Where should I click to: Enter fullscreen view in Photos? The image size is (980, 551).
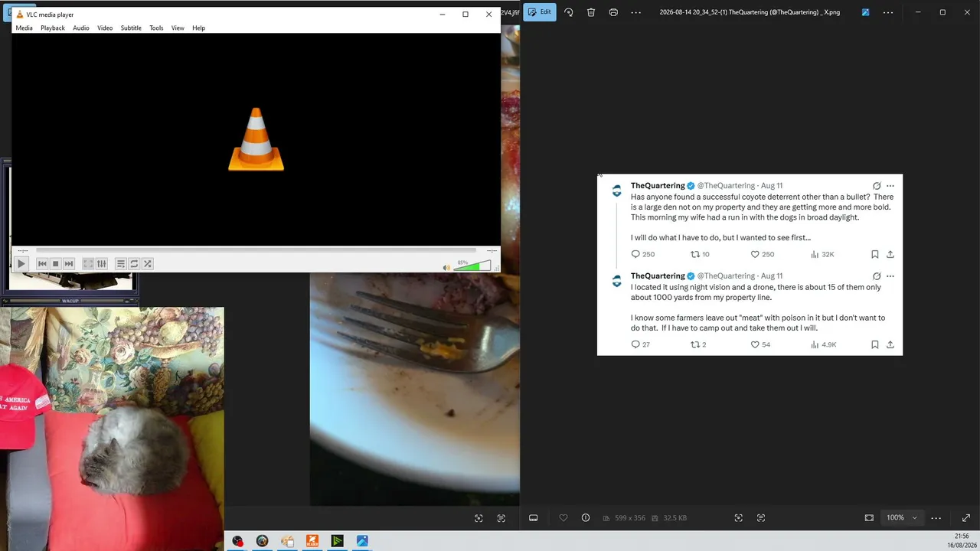(x=966, y=518)
